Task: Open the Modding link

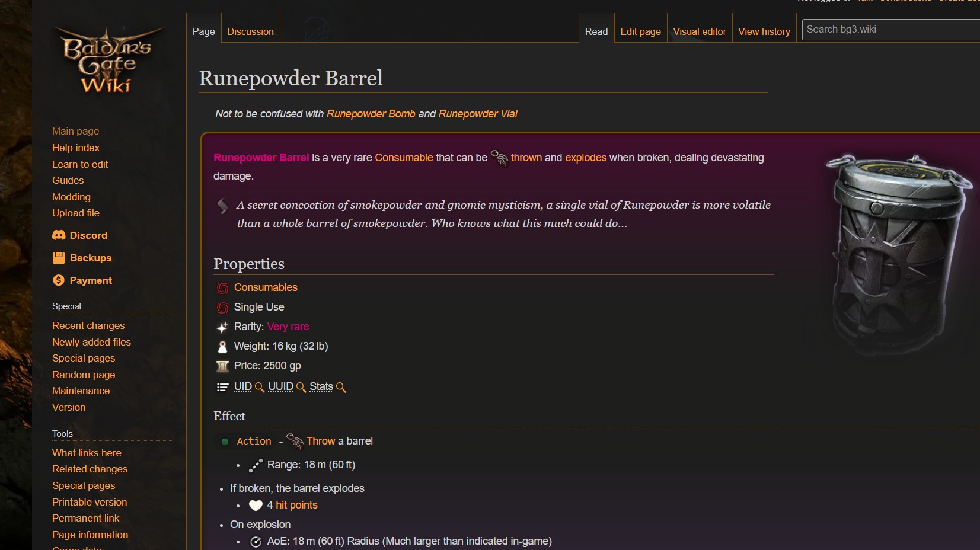Action: coord(71,197)
